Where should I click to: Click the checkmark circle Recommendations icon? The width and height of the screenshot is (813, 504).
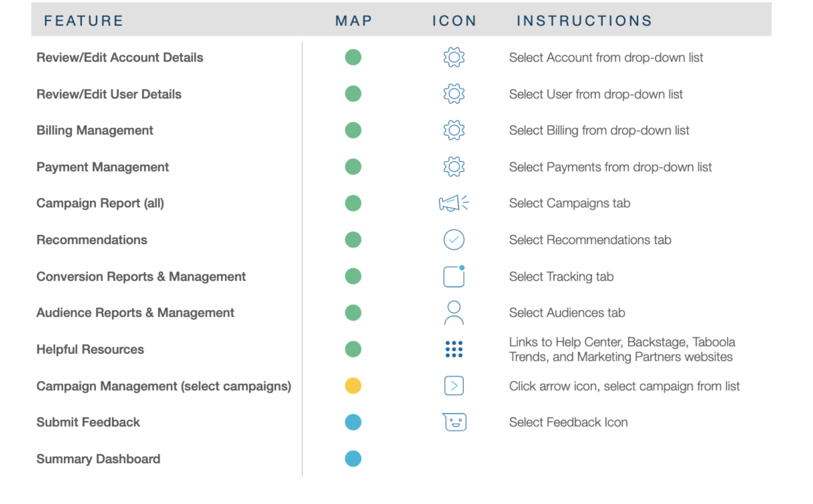454,240
